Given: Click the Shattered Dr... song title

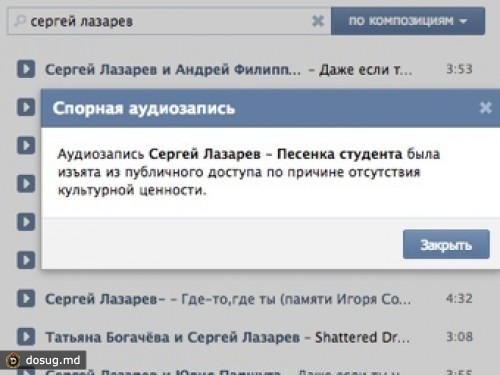Looking at the screenshot, I should 362,337.
